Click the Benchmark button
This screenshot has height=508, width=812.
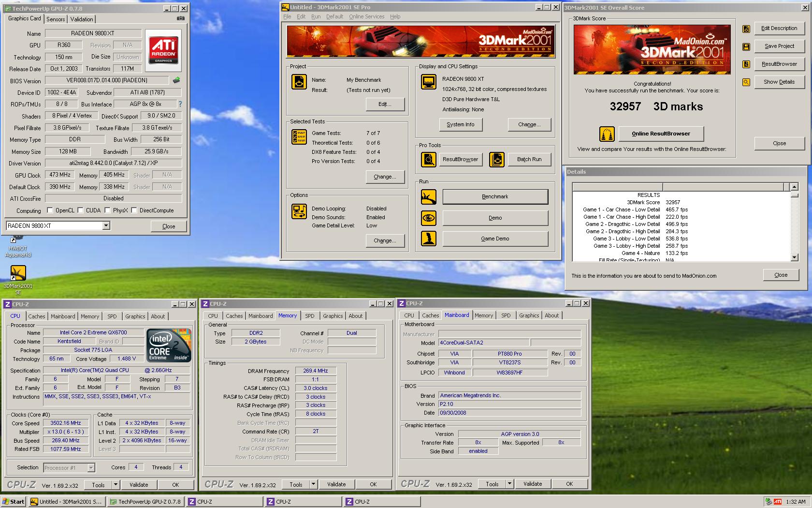tap(495, 197)
